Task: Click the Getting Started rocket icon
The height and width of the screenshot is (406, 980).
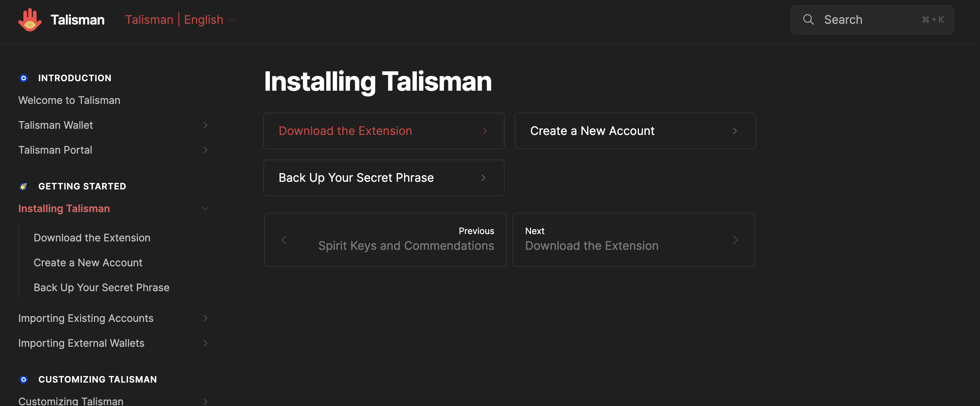Action: coord(24,187)
